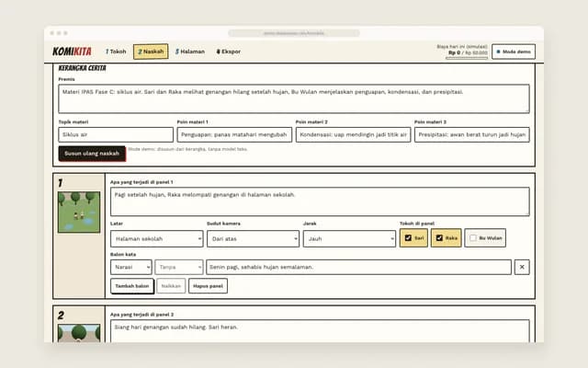
Task: Toggle Raka character checkbox
Action: point(446,238)
